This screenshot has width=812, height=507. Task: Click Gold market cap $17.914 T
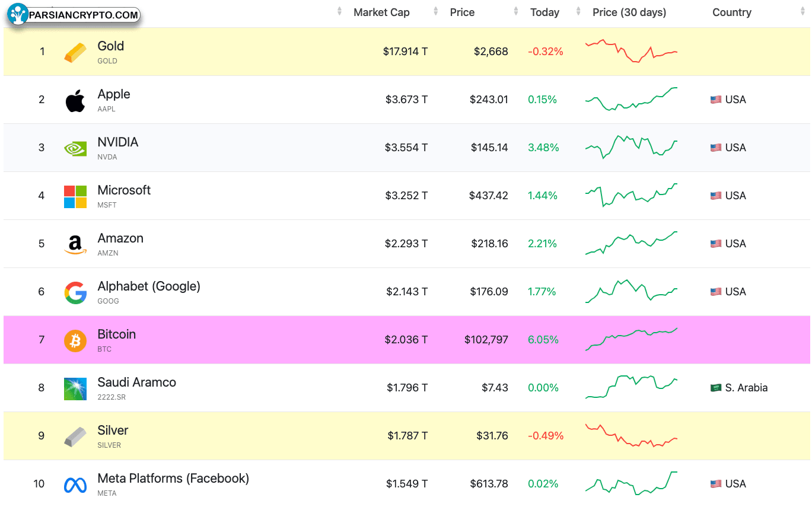(x=405, y=52)
